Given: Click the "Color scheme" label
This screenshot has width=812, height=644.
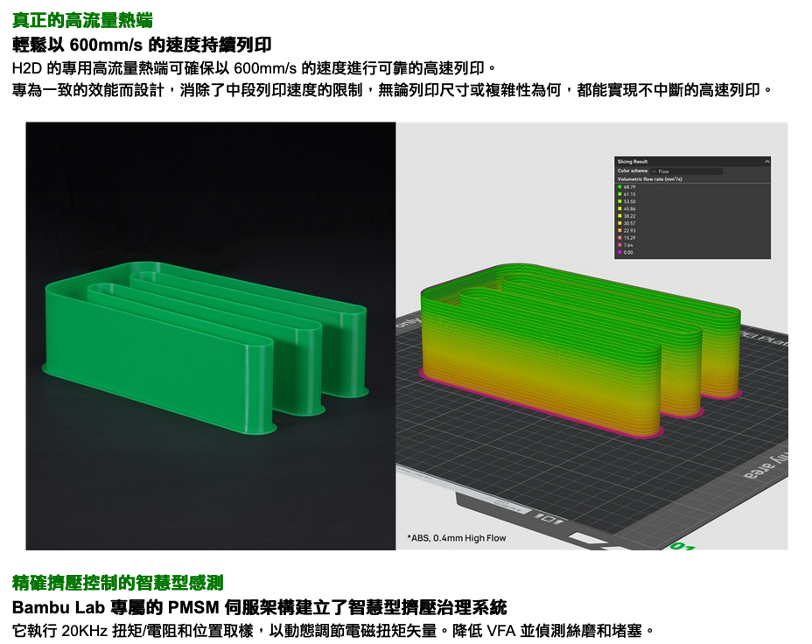Looking at the screenshot, I should (633, 171).
